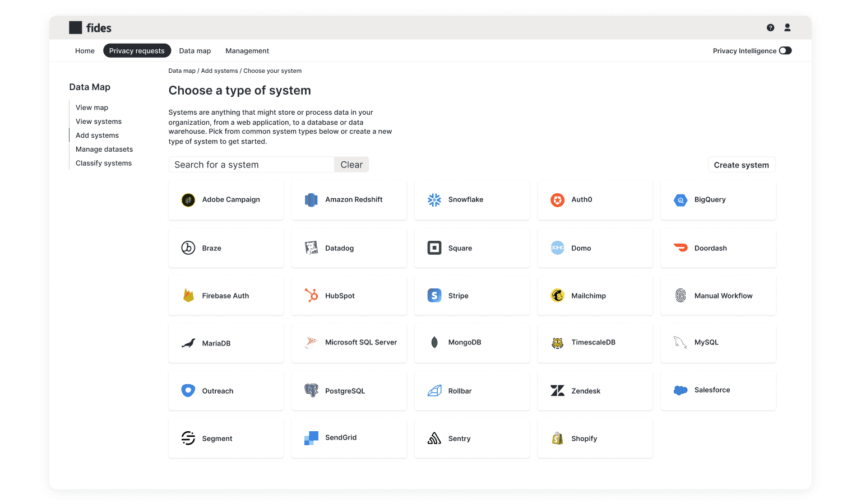Click the BigQuery hexagon icon
861x504 pixels.
(681, 200)
